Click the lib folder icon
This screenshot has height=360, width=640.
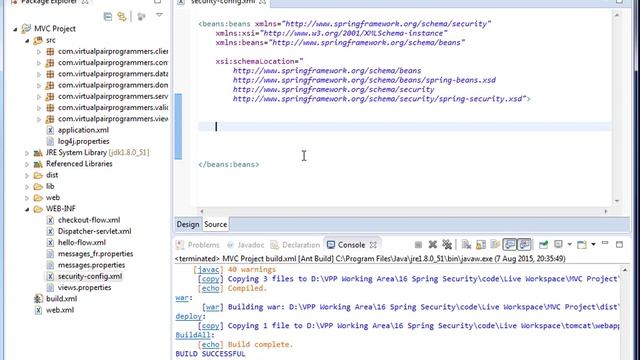point(38,187)
